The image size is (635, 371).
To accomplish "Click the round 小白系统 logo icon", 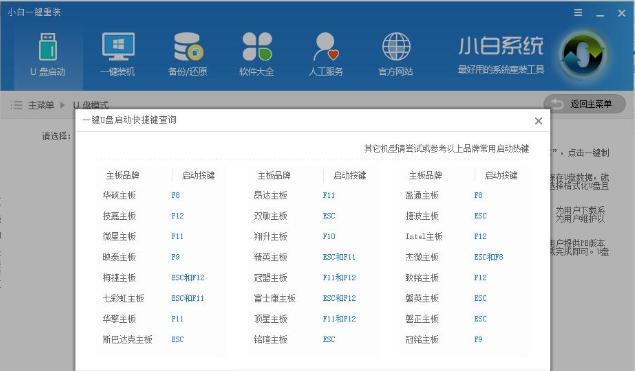I will 583,54.
